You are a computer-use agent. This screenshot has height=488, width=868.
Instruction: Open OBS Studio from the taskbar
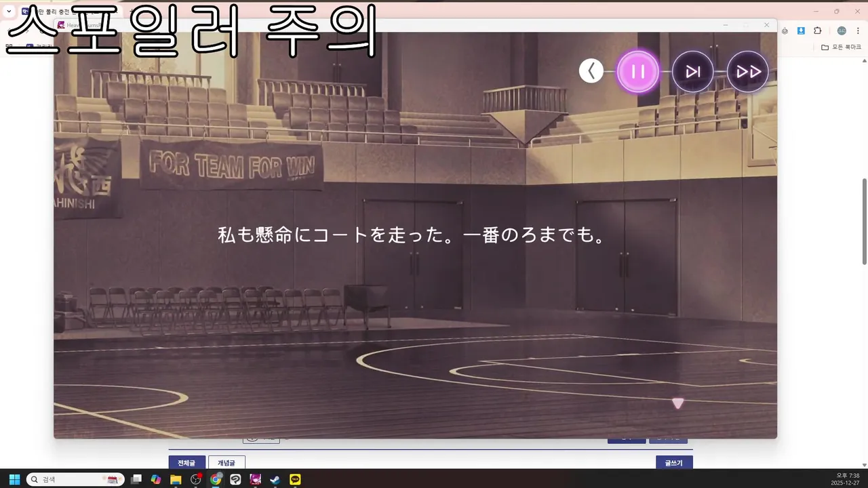click(x=196, y=479)
